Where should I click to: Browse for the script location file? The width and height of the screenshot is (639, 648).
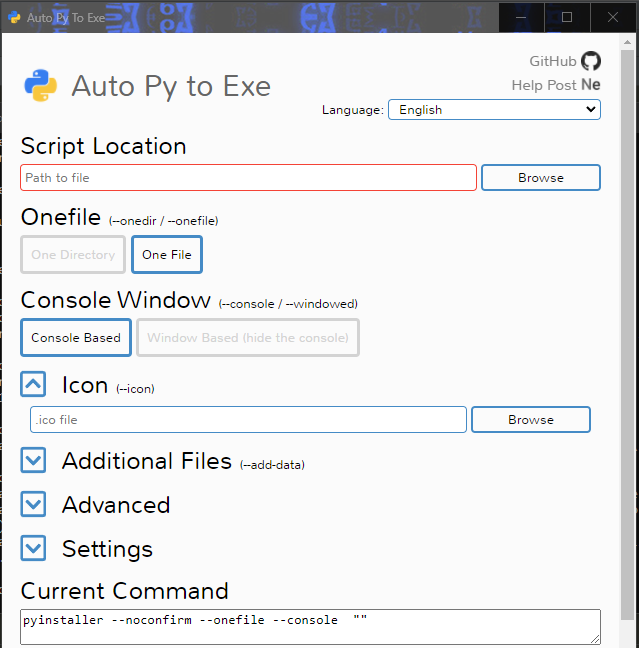click(x=541, y=178)
